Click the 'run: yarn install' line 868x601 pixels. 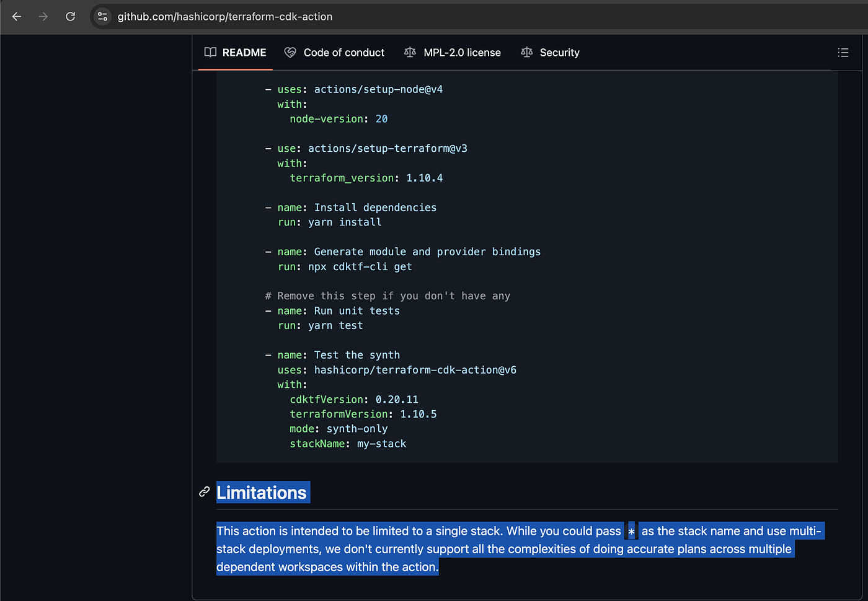click(329, 222)
